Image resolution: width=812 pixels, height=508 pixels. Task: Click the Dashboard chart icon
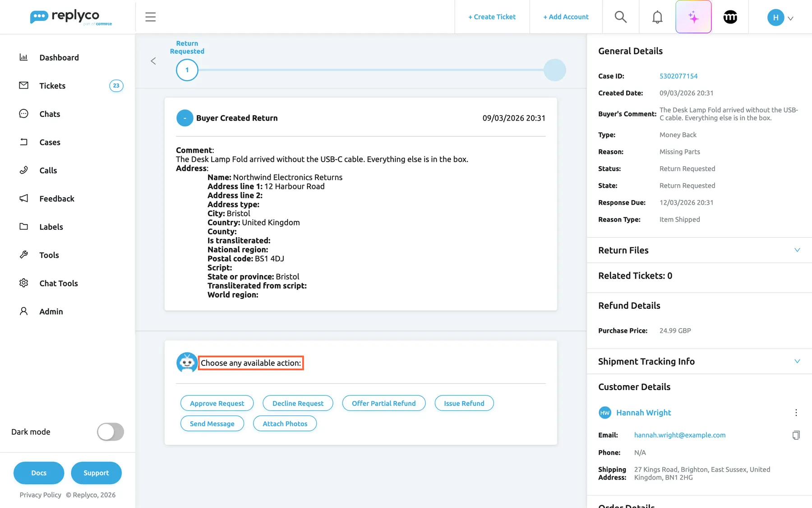(23, 57)
